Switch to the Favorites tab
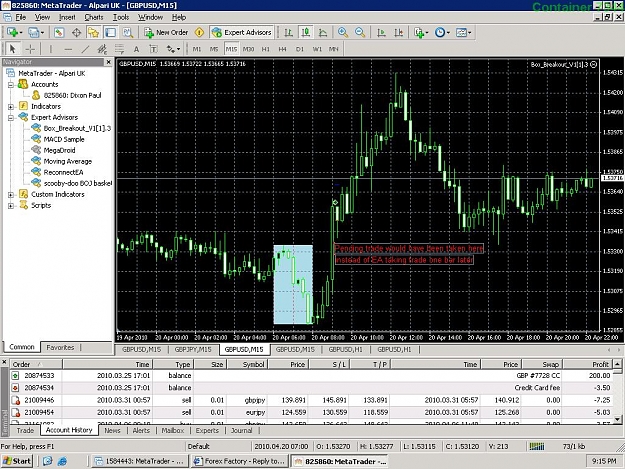This screenshot has width=625, height=469. (x=60, y=347)
